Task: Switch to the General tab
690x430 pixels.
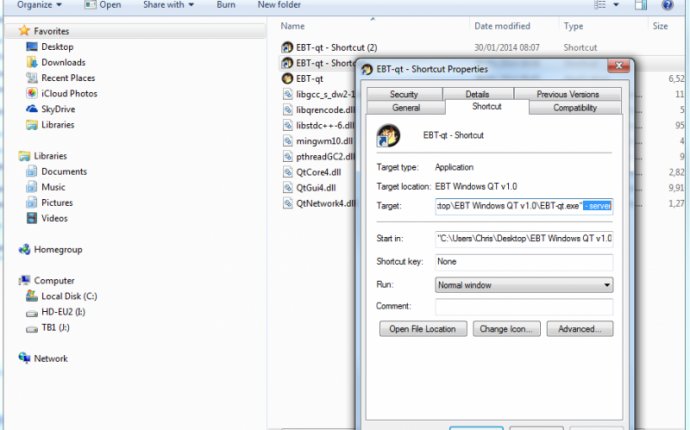Action: [x=406, y=107]
